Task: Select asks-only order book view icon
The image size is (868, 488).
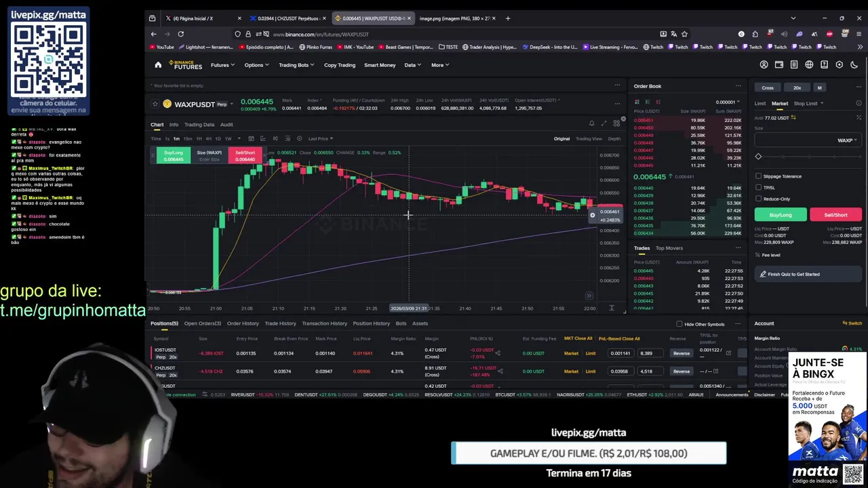Action: point(657,102)
